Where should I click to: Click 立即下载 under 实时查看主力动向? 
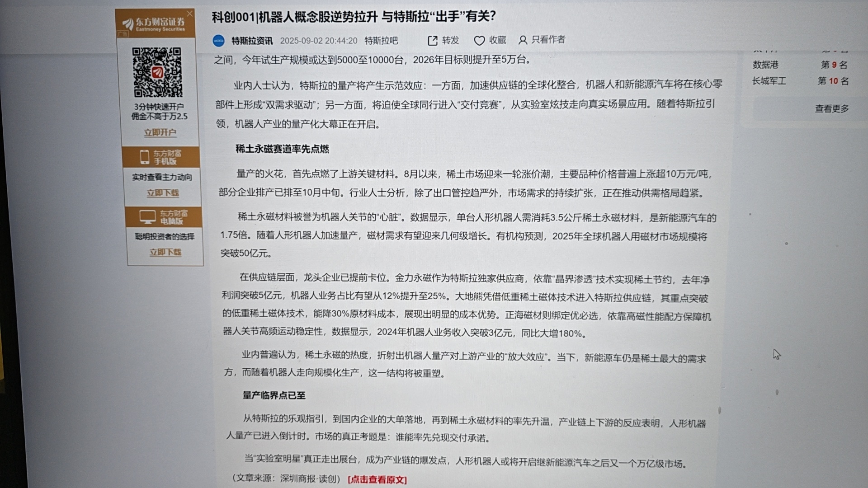tap(163, 193)
